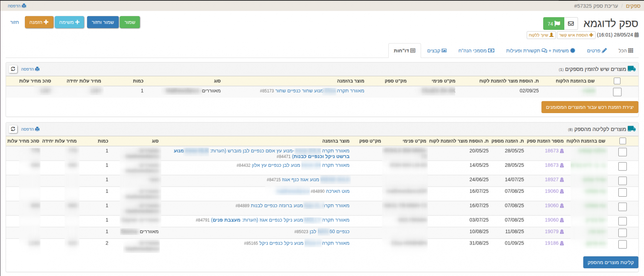
Task: Tick the checkbox for order 19186 row
Action: click(622, 244)
